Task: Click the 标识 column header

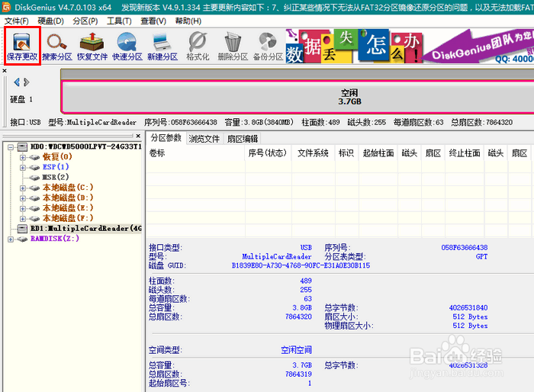Action: 346,153
